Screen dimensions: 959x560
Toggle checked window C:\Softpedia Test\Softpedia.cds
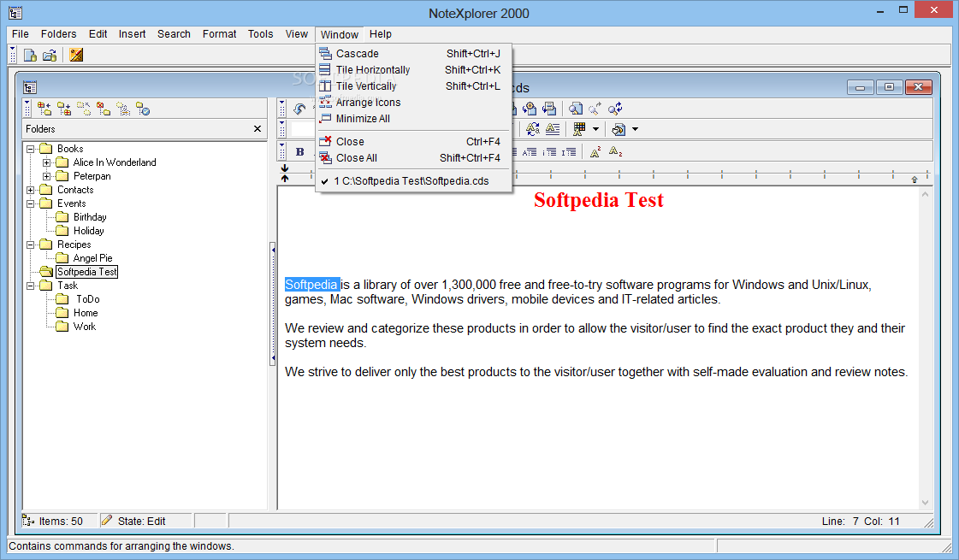(413, 181)
